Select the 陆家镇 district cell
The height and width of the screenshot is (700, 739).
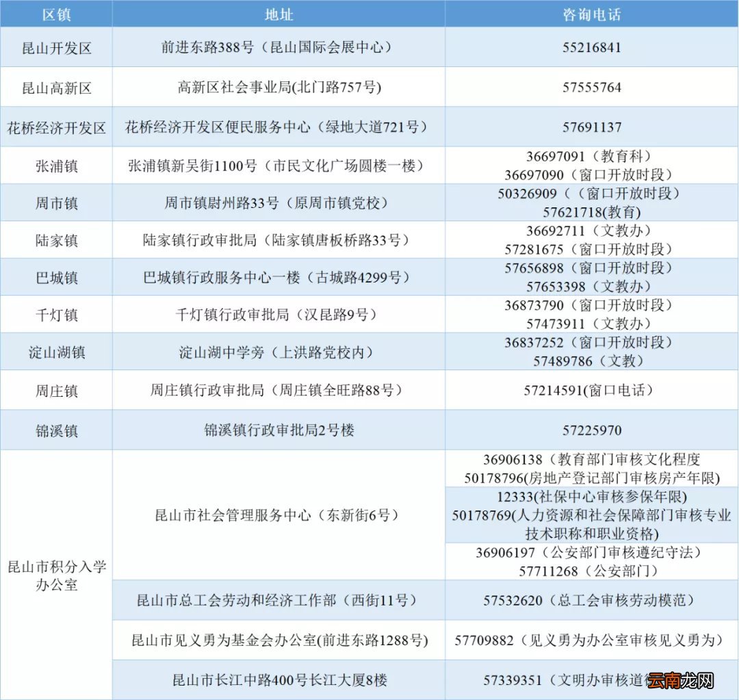pyautogui.click(x=57, y=240)
